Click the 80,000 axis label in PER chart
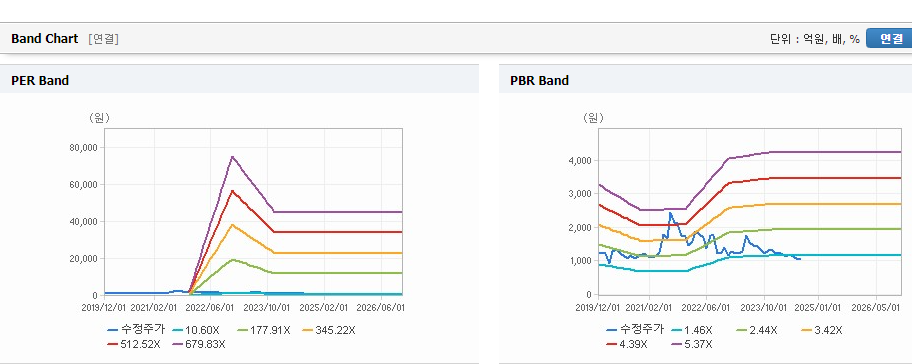 pyautogui.click(x=84, y=148)
